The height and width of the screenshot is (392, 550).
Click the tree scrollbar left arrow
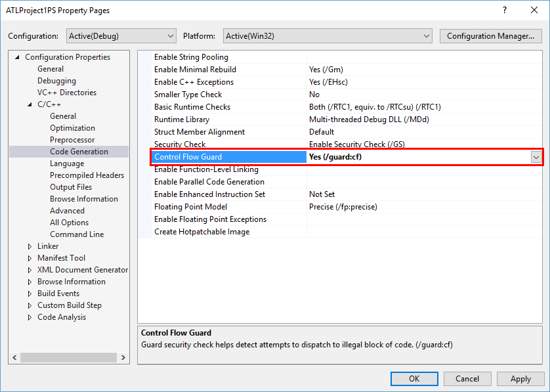14,358
